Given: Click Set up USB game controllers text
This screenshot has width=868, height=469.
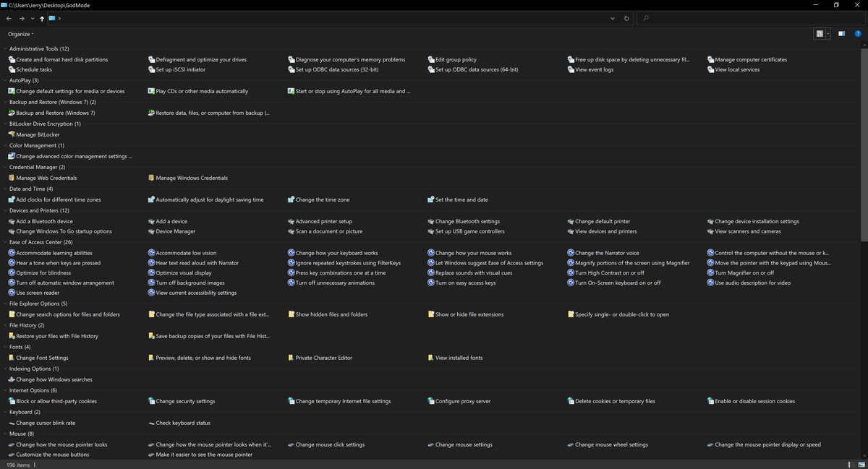Looking at the screenshot, I should point(470,232).
